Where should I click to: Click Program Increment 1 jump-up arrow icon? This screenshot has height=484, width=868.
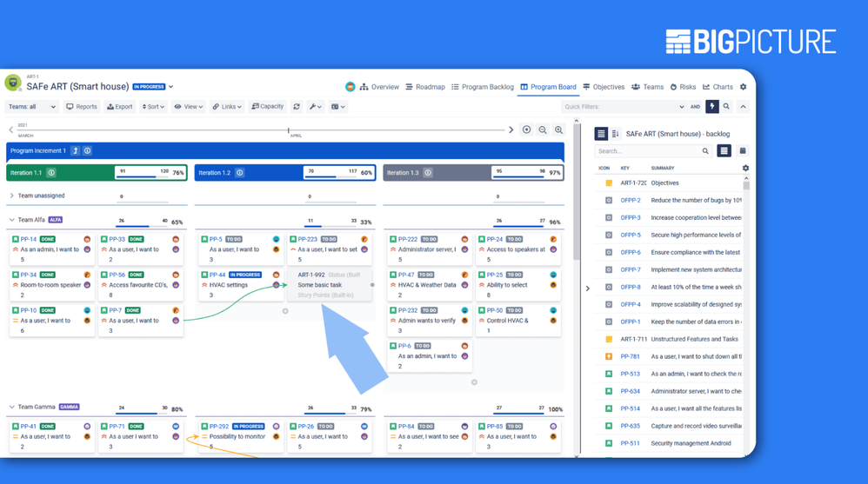click(76, 150)
